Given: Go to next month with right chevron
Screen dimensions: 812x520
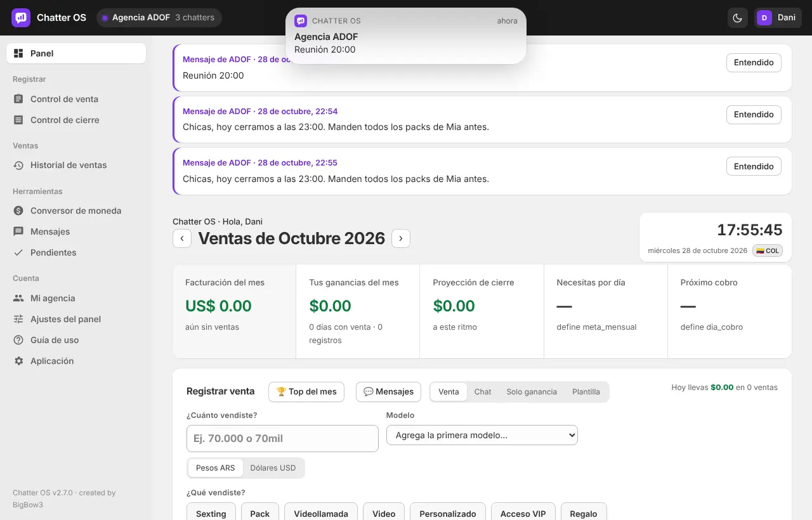Looking at the screenshot, I should point(401,238).
